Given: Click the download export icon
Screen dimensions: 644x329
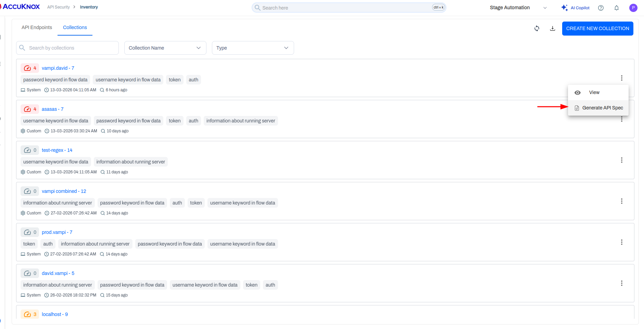Looking at the screenshot, I should (x=552, y=28).
